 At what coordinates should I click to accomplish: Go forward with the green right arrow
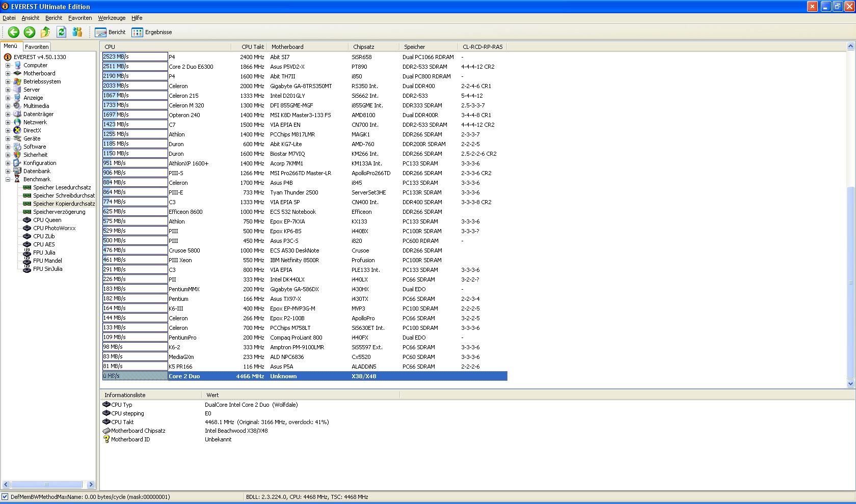tap(30, 32)
